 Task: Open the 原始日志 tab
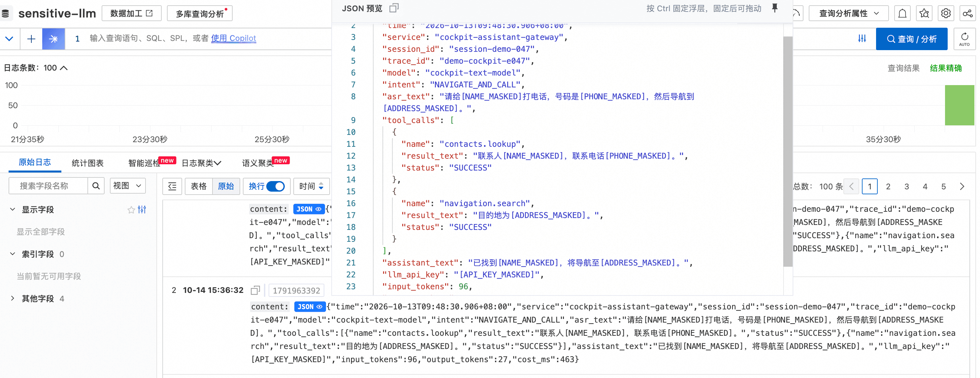tap(35, 162)
